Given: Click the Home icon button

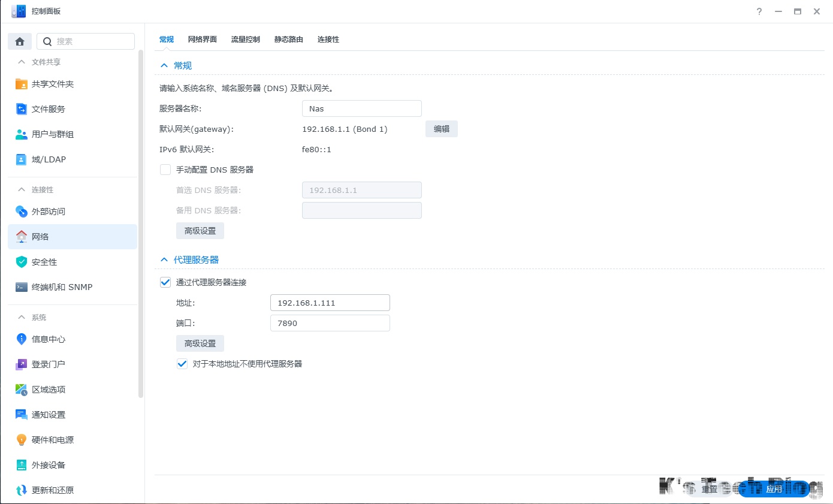Looking at the screenshot, I should pyautogui.click(x=20, y=41).
